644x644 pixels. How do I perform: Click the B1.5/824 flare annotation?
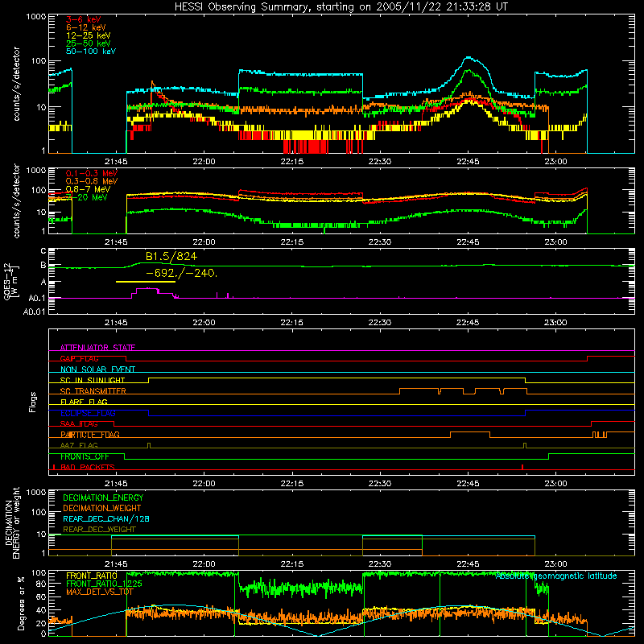[171, 257]
